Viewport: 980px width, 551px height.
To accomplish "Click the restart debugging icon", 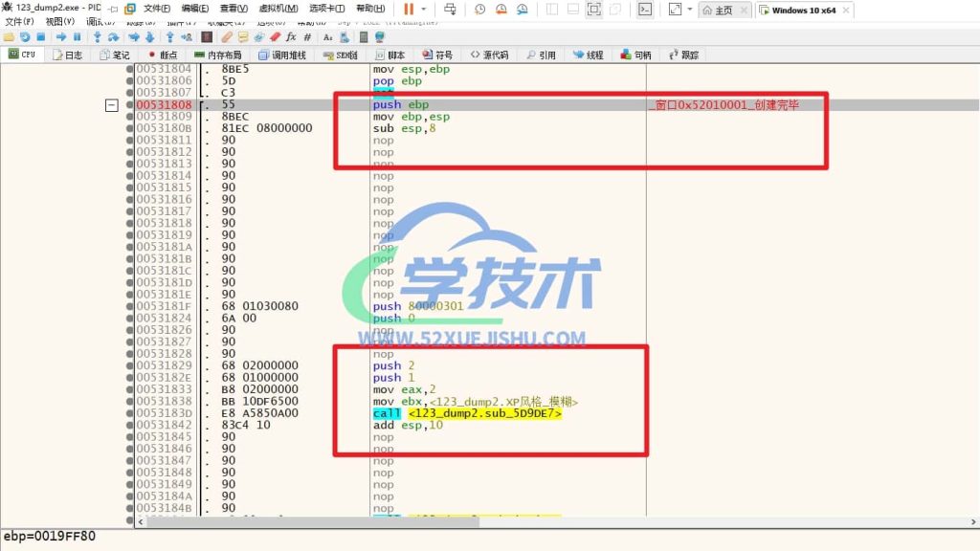I will [x=24, y=36].
